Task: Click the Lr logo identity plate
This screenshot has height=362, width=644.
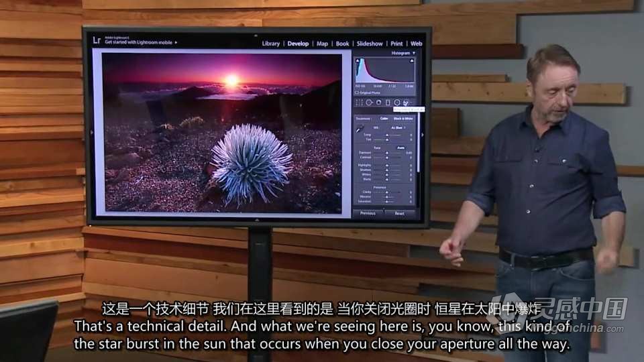Action: click(97, 40)
